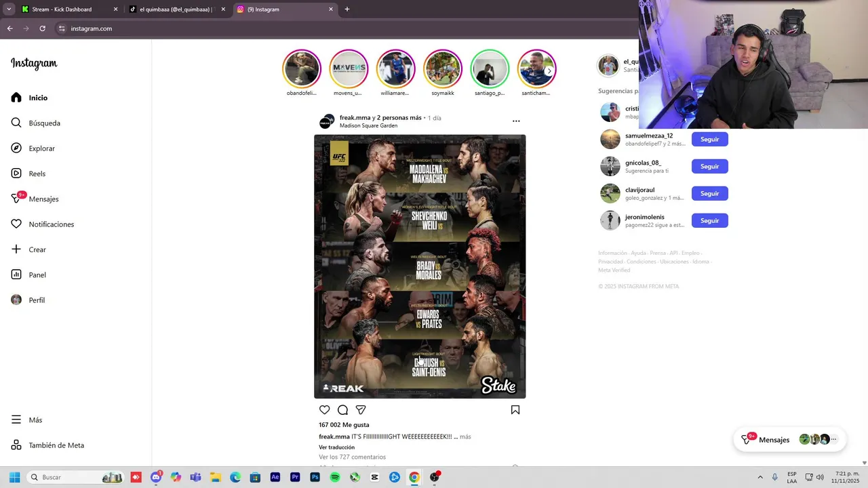Screen dimensions: 868x488
Task: Switch to Stream - Kick Dashboard tab
Action: pyautogui.click(x=62, y=9)
